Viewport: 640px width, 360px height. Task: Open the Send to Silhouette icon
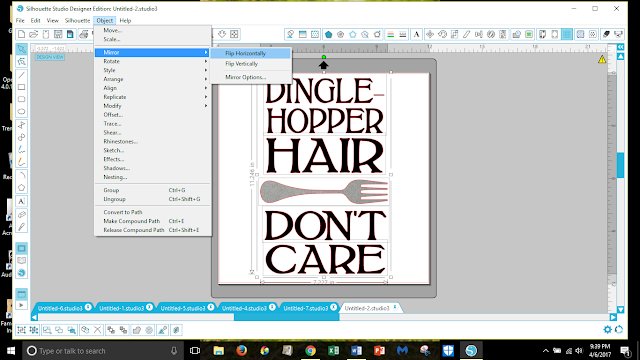coord(619,34)
